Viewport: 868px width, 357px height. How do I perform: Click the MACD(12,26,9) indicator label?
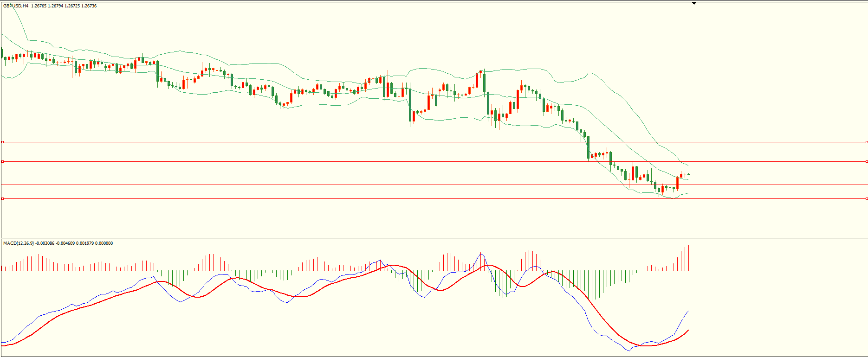coord(19,243)
